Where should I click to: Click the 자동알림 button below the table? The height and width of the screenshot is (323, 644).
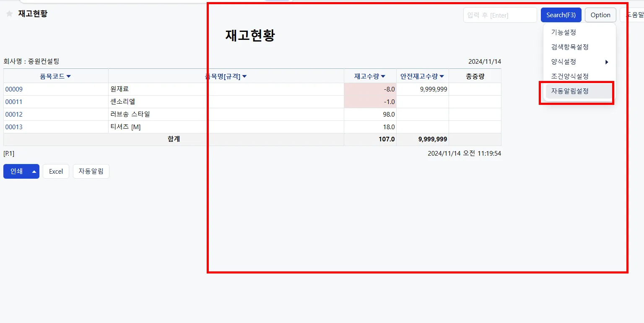click(91, 171)
